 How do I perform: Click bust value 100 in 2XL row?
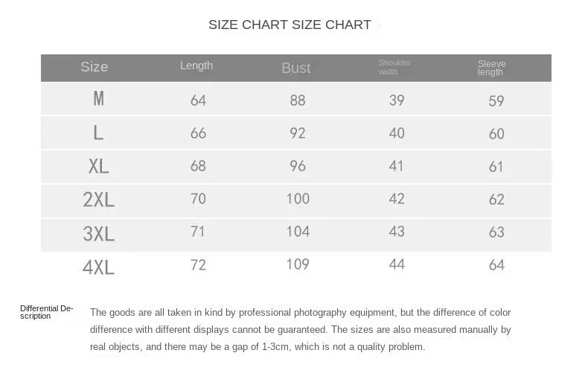pyautogui.click(x=298, y=199)
